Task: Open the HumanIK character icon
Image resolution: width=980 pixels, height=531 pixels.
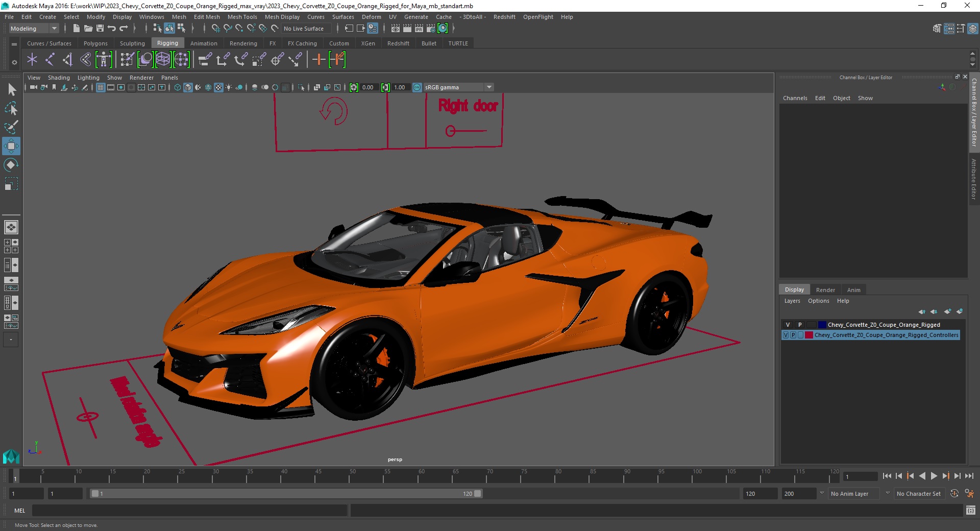Action: 104,60
